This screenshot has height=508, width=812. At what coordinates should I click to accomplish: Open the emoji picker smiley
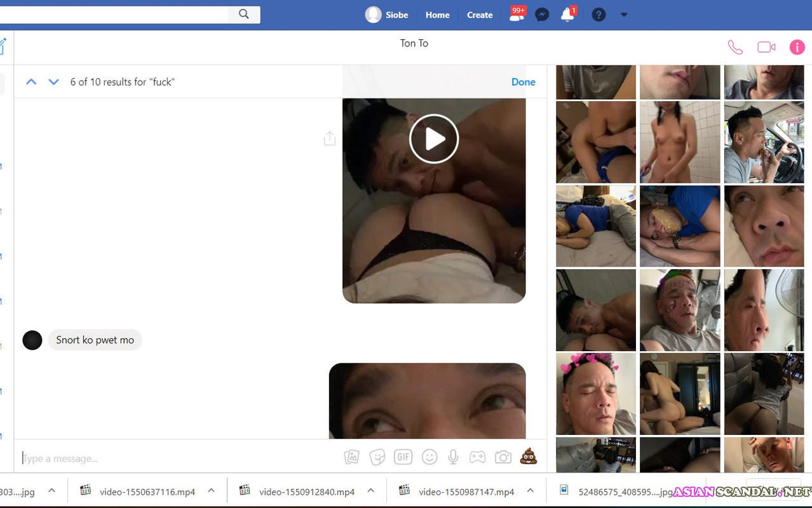click(x=430, y=457)
